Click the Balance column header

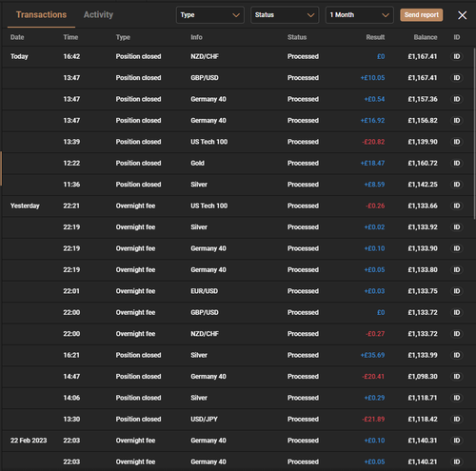(426, 37)
